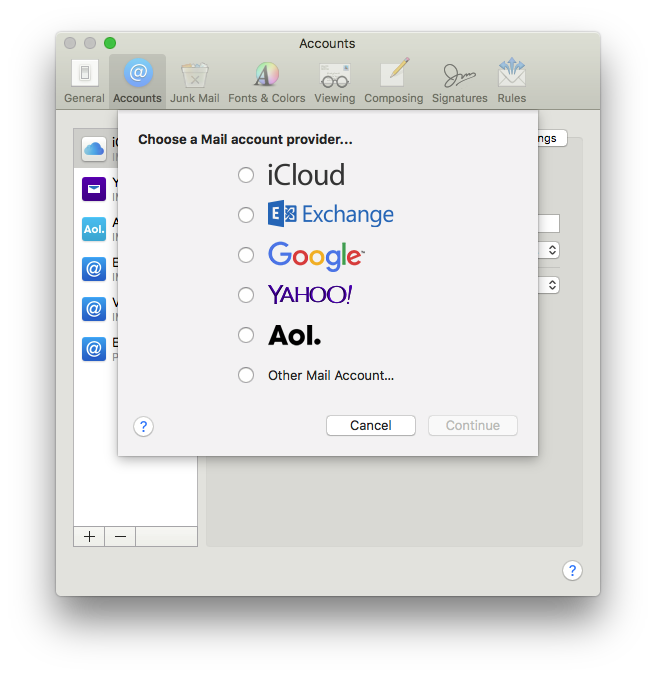This screenshot has height=676, width=656.
Task: Choose the Yahoo radio button
Action: click(x=246, y=295)
